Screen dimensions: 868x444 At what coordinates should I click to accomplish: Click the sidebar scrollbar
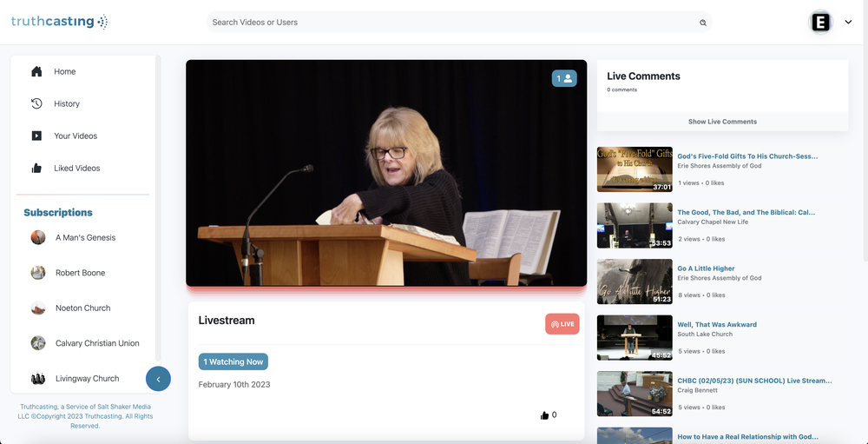(158, 208)
